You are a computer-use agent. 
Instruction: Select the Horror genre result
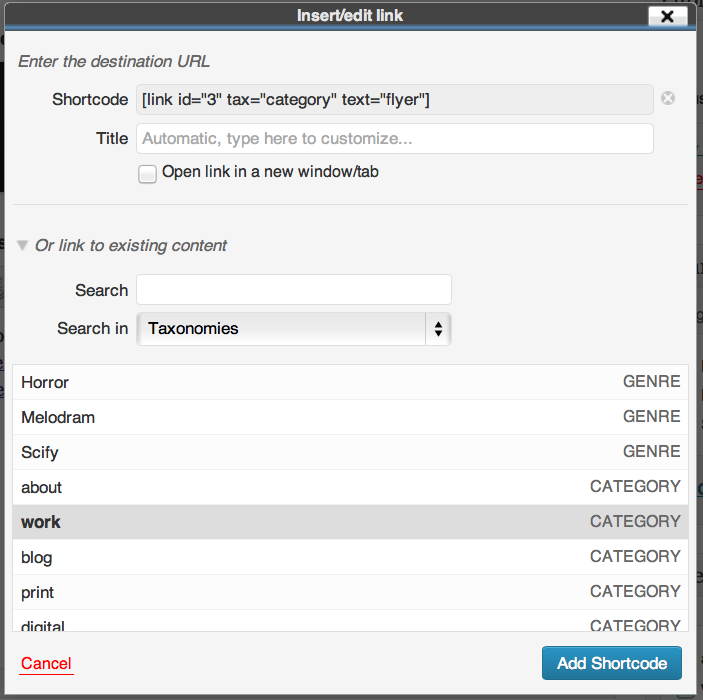pos(350,382)
